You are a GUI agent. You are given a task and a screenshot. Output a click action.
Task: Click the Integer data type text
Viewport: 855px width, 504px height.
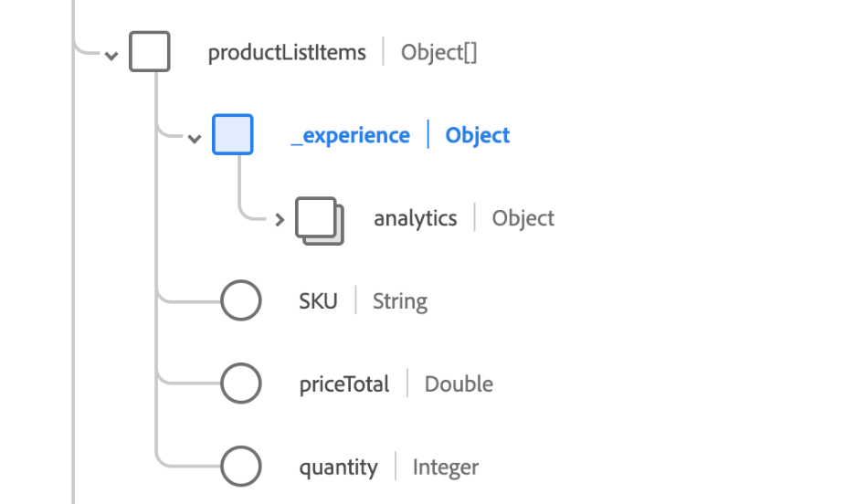click(x=446, y=467)
